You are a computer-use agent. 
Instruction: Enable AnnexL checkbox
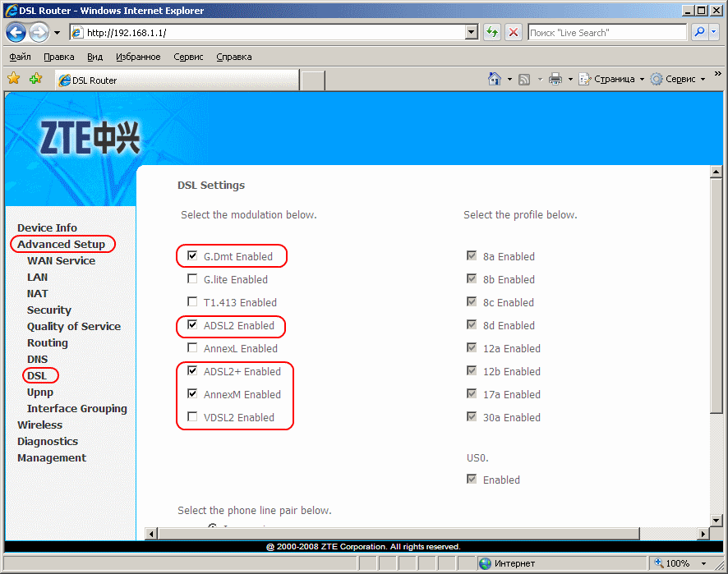point(192,347)
